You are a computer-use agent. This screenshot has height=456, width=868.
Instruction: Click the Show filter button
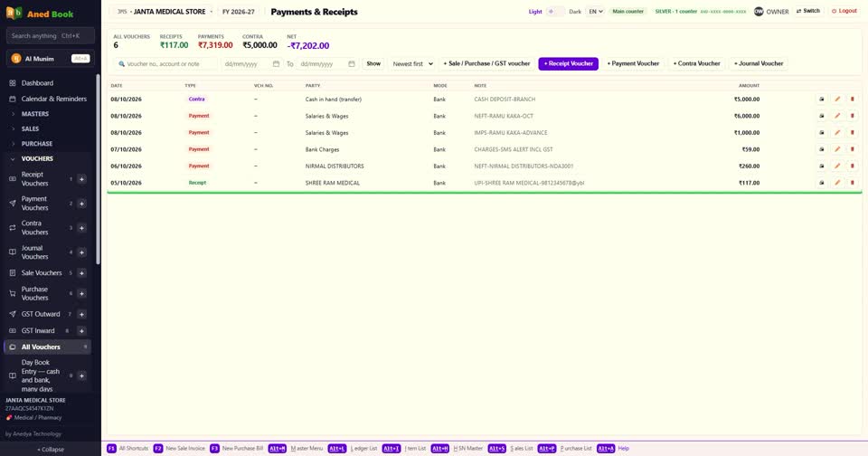pyautogui.click(x=373, y=63)
